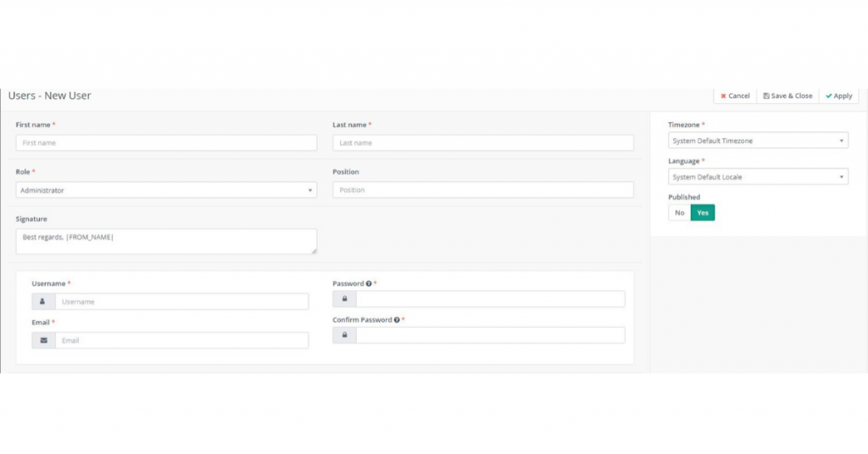Click the Save & Close button

787,96
